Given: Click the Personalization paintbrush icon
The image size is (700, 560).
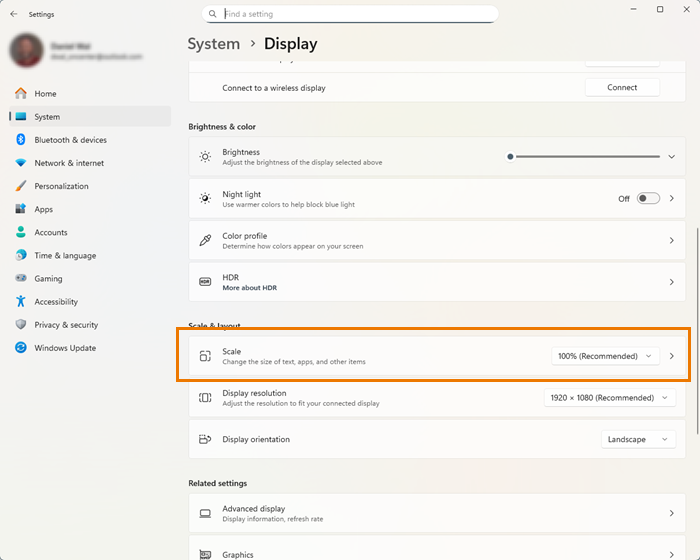Looking at the screenshot, I should (21, 186).
